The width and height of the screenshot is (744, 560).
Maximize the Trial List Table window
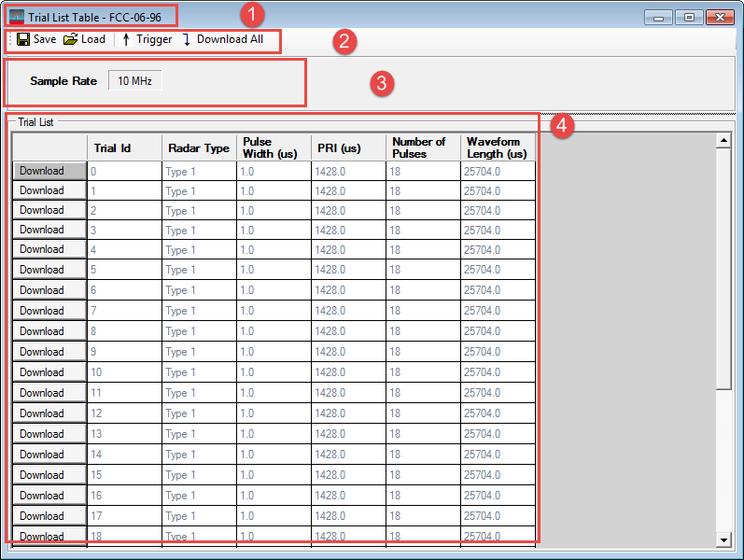coord(689,17)
